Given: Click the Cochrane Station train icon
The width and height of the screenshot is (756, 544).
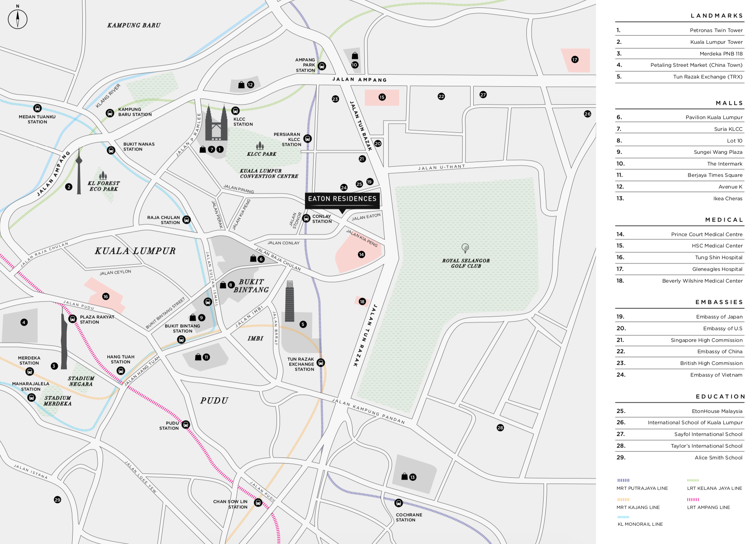Looking at the screenshot, I should click(398, 503).
